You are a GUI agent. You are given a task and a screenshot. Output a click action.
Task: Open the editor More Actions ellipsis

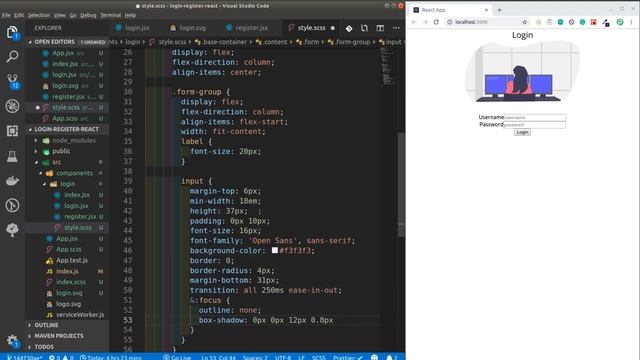coord(396,28)
